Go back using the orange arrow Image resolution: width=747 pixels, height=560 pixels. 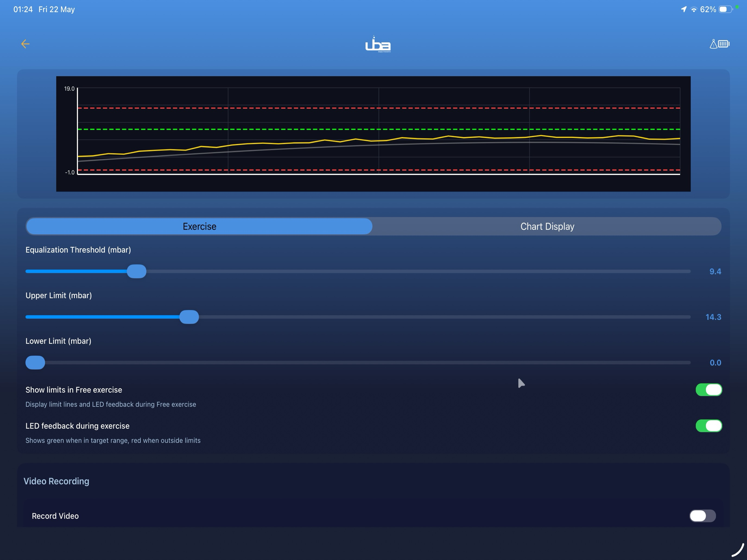25,44
